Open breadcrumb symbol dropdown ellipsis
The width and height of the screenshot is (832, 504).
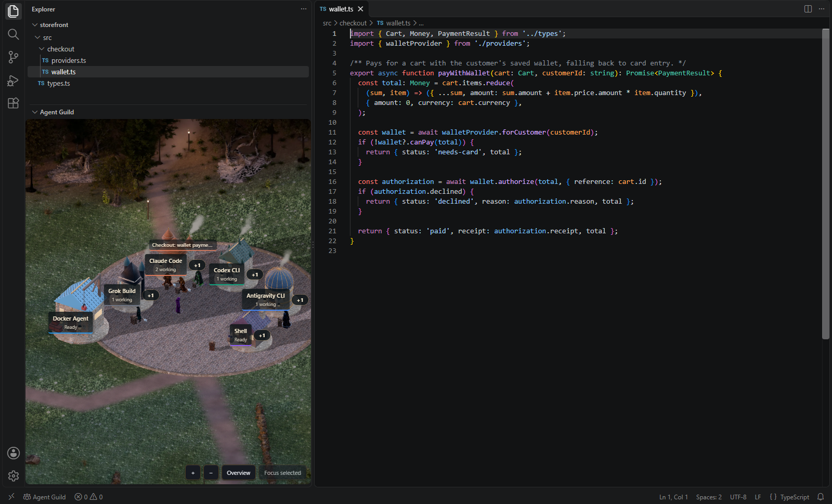tap(421, 23)
